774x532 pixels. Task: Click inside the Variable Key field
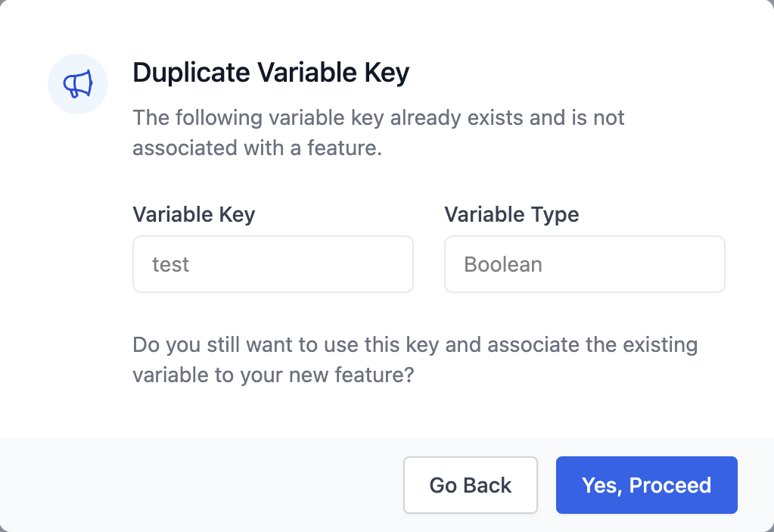coord(272,264)
